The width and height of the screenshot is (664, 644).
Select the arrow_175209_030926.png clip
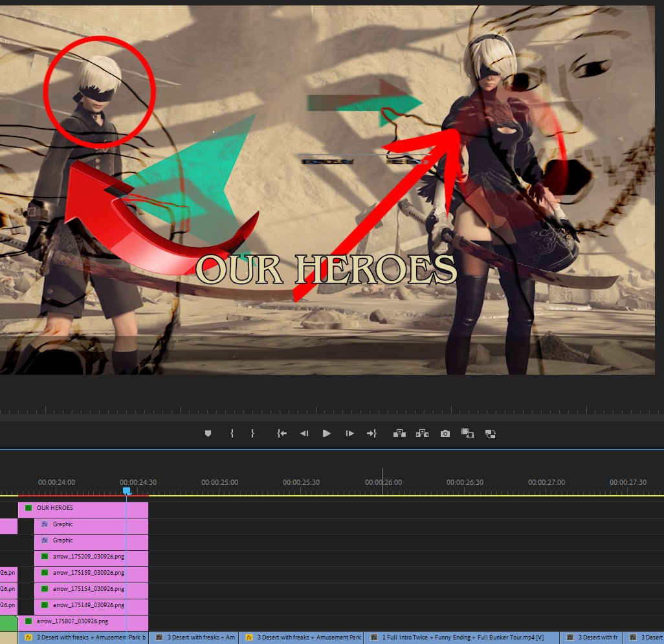tap(91, 558)
